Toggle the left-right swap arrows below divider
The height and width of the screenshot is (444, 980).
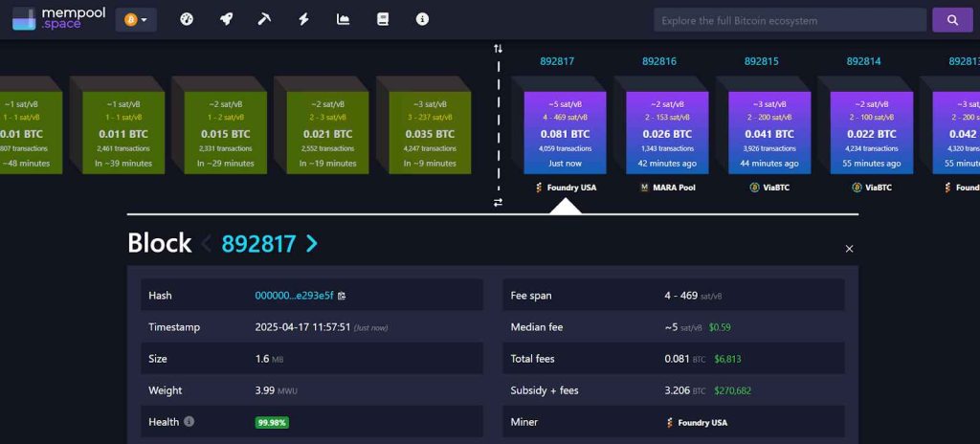(498, 203)
